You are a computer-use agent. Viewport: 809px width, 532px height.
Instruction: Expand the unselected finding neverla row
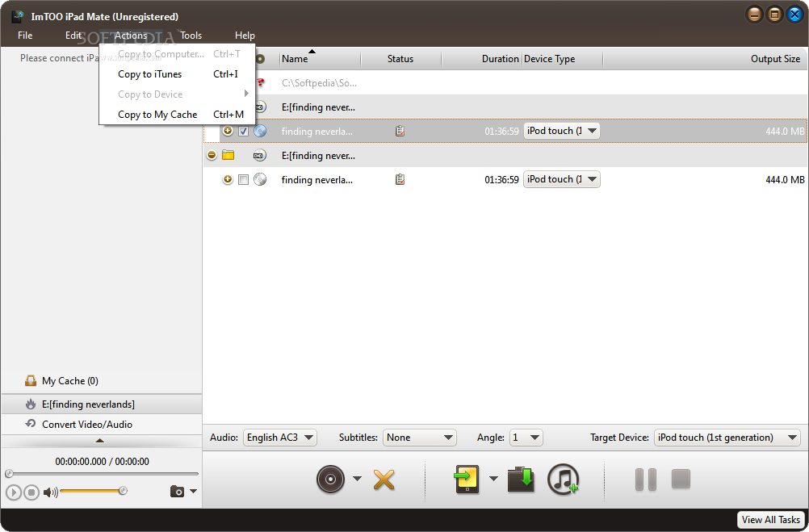coord(228,179)
